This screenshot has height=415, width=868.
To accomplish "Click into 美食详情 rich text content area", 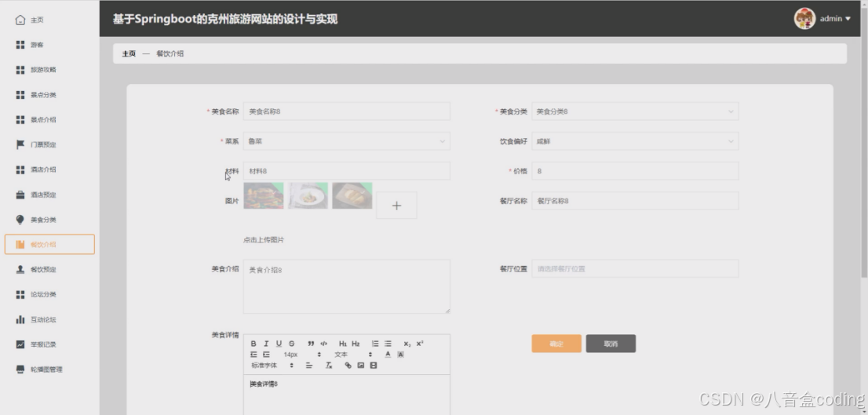I will [x=347, y=395].
